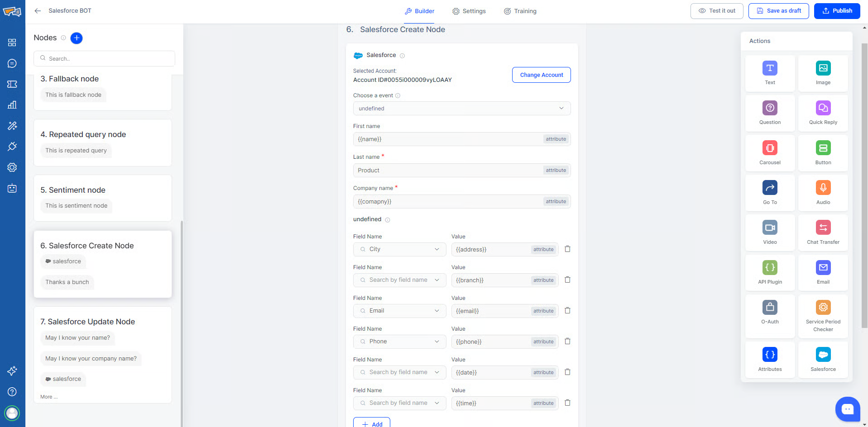Delete the {{branch}} field row
The image size is (868, 427).
coord(567,280)
